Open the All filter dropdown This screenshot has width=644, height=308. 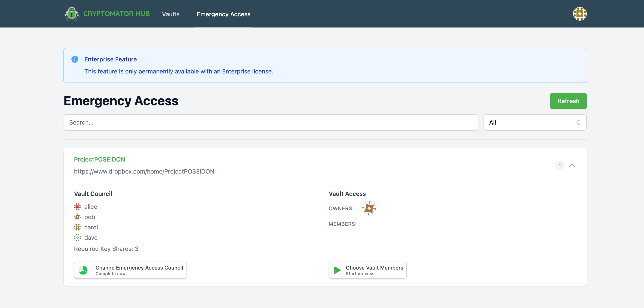pyautogui.click(x=535, y=123)
